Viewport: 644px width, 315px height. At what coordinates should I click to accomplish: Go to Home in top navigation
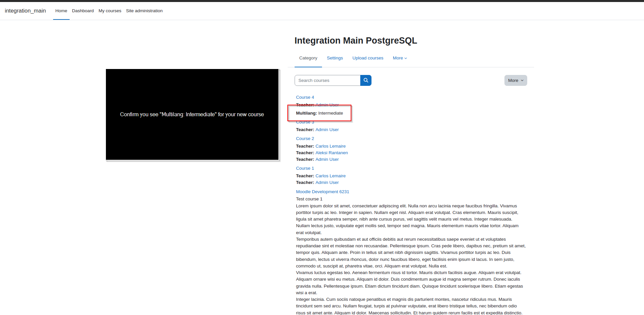pos(61,11)
